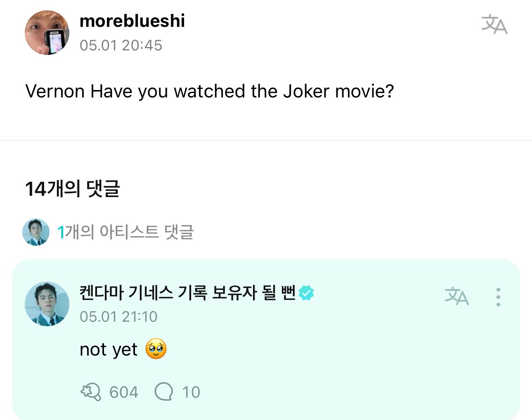Like the artist comment with cheer icon
Screen dimensions: 532x420
click(x=90, y=392)
